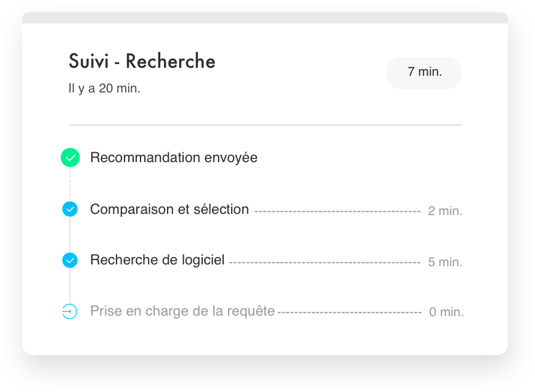This screenshot has height=392, width=535.
Task: Click the vertical timeline line between blue checkmarks
Action: 70,235
